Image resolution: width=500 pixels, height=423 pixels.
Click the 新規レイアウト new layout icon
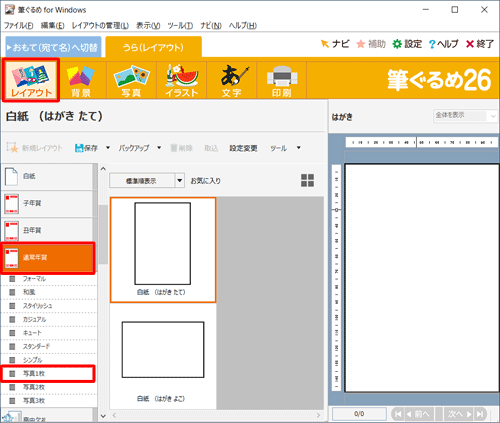tap(12, 148)
